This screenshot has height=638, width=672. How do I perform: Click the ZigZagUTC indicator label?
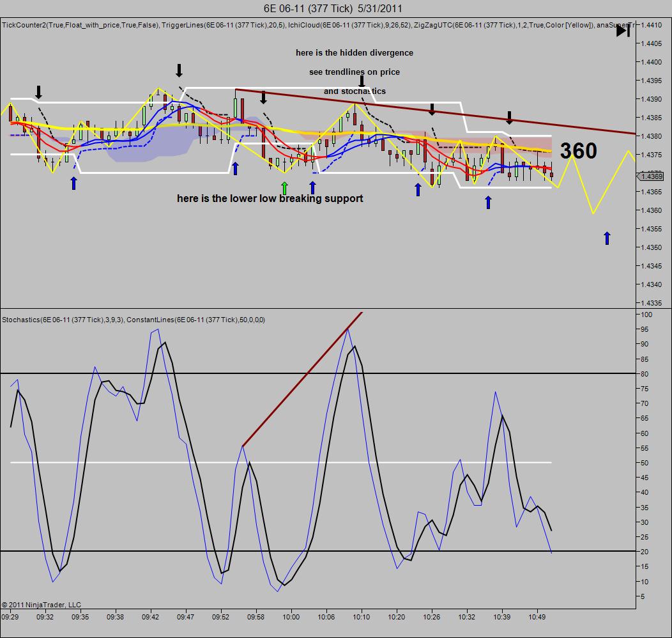coord(503,25)
